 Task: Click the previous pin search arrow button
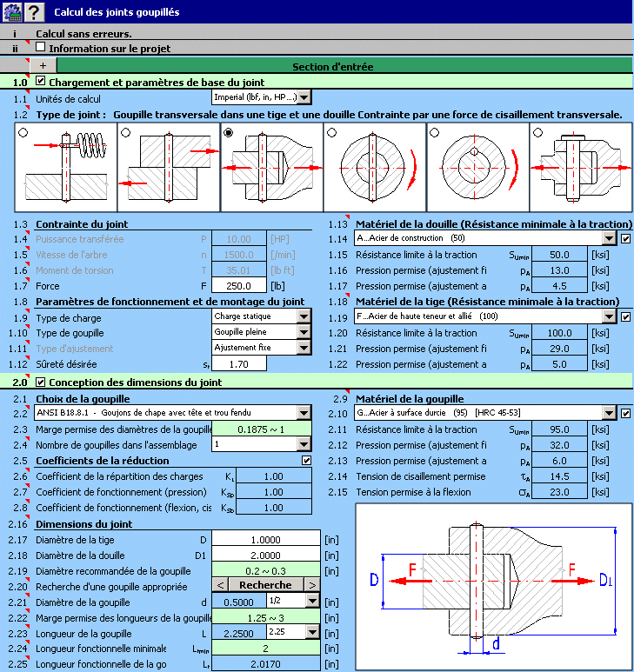[x=220, y=585]
